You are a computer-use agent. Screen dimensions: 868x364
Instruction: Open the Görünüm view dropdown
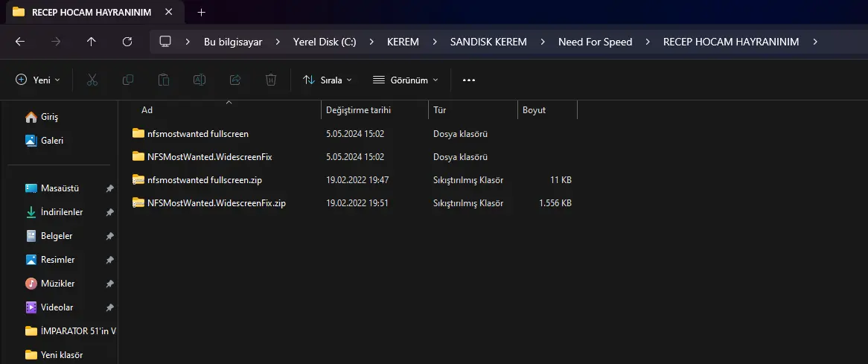(405, 80)
